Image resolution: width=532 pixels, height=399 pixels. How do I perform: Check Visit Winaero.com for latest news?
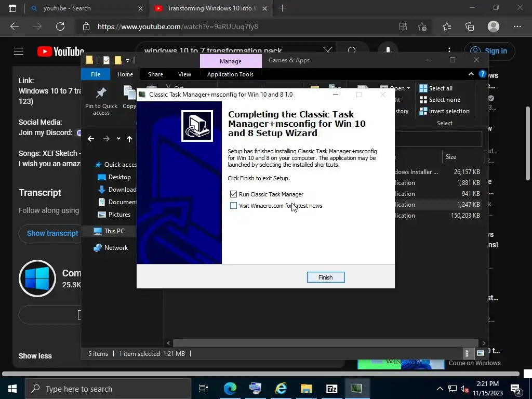233,206
